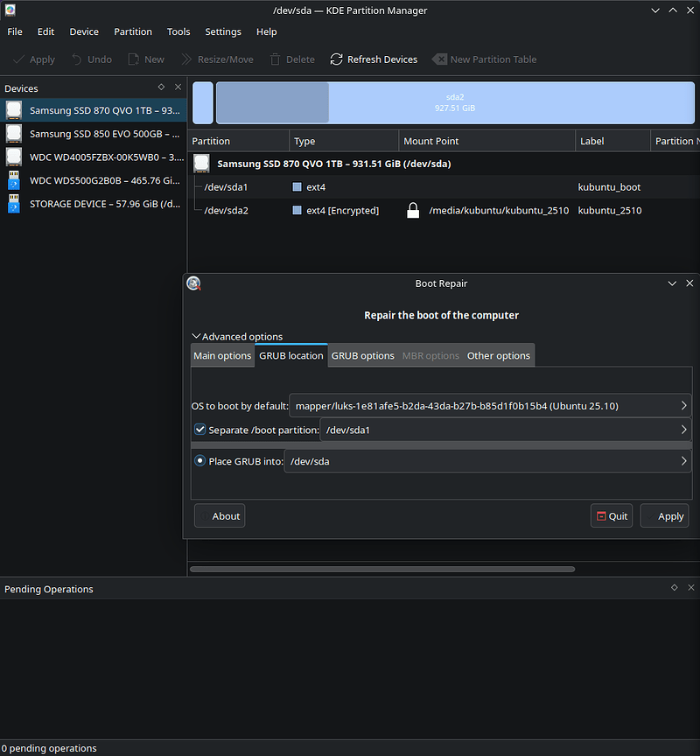Switch to the GRUB options tab
The width and height of the screenshot is (700, 756).
[x=362, y=356]
